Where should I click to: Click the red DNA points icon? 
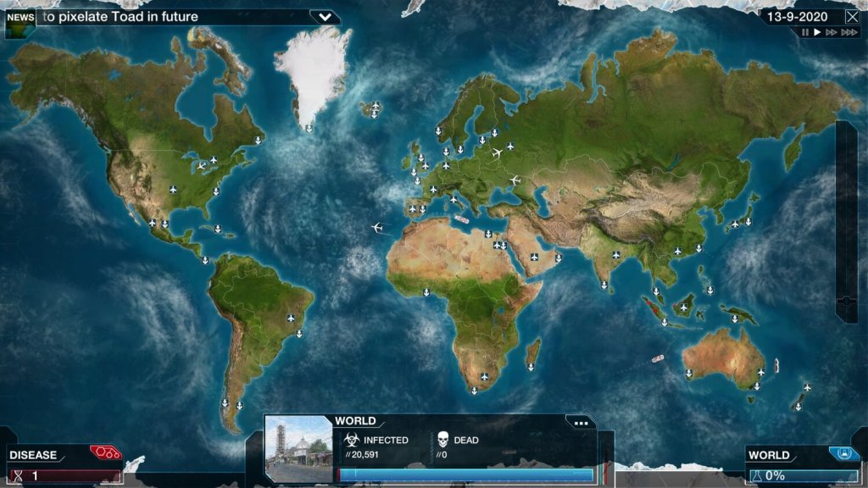[x=106, y=453]
